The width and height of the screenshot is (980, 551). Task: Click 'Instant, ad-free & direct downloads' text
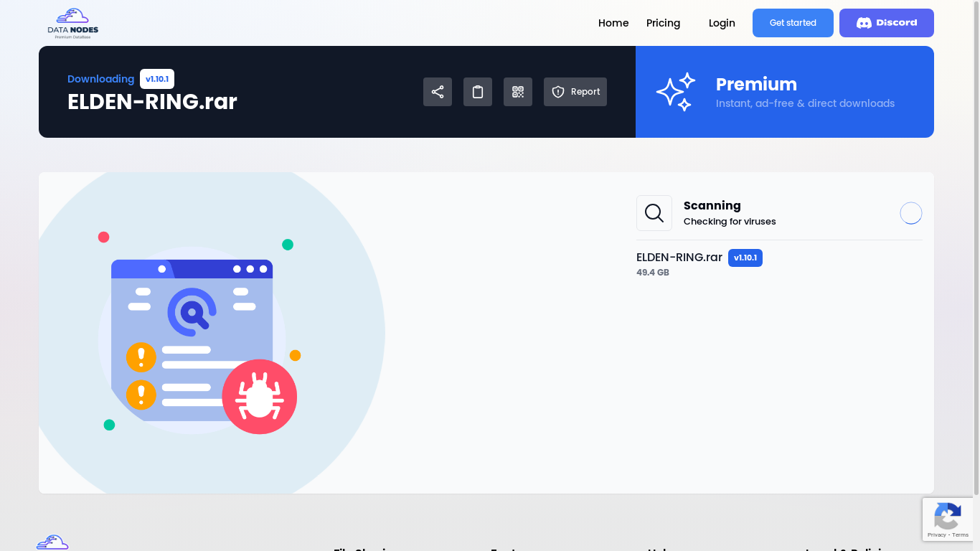pyautogui.click(x=805, y=103)
